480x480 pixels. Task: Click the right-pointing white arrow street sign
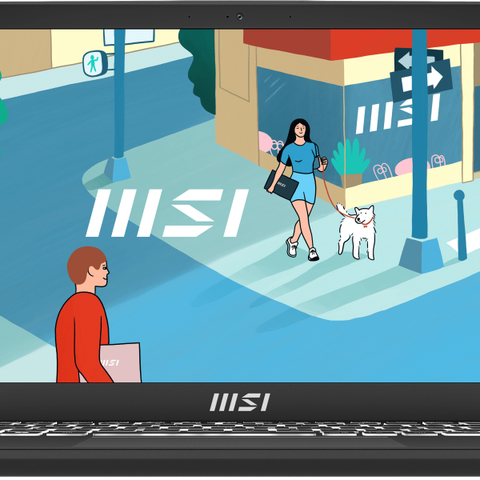[x=421, y=80]
